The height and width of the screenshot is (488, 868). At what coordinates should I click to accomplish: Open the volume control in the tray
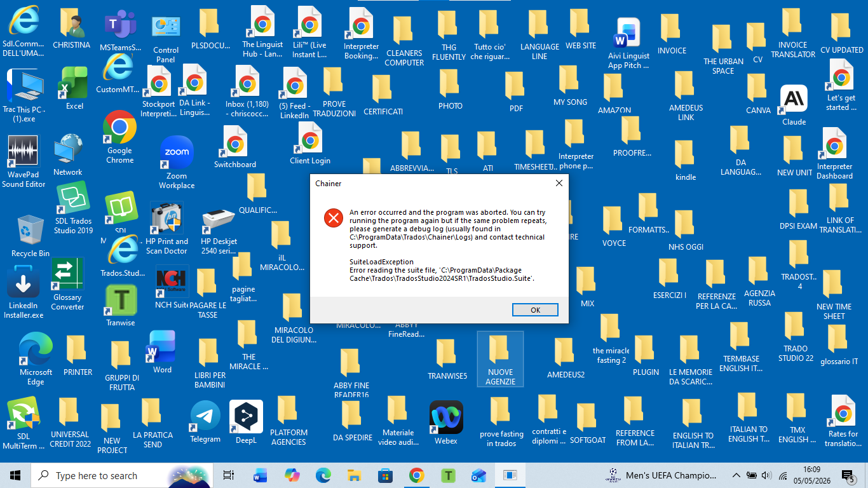pyautogui.click(x=766, y=475)
